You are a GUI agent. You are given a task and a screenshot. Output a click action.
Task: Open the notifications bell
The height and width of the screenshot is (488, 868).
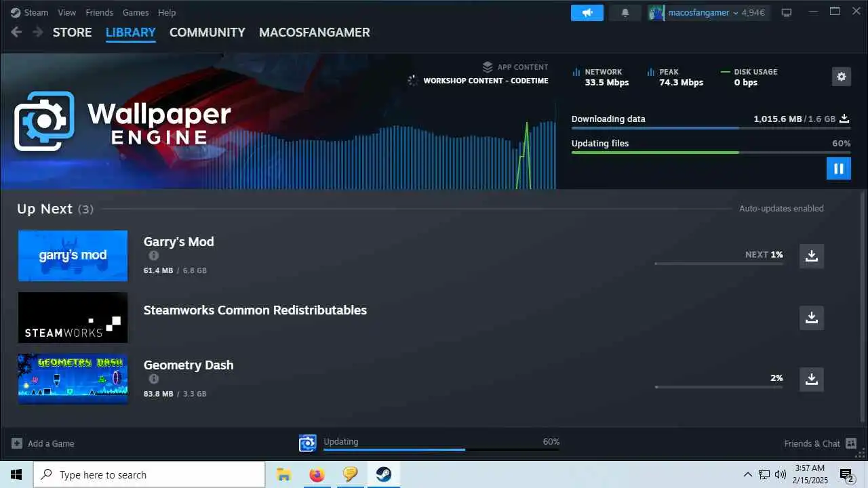(625, 12)
